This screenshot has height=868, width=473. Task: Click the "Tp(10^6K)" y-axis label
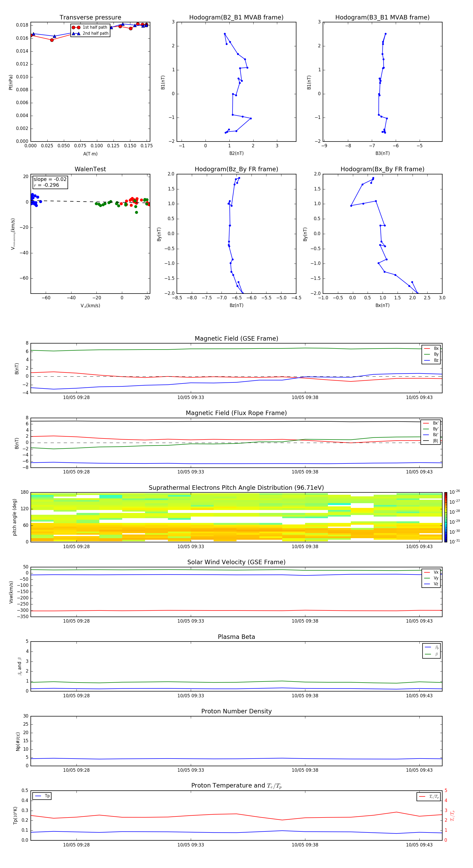[15, 816]
